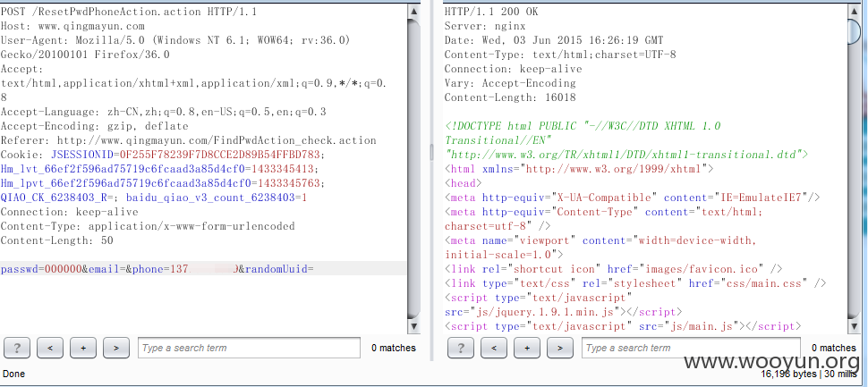This screenshot has width=868, height=387.
Task: Click the plus button in the response pane
Action: point(527,348)
